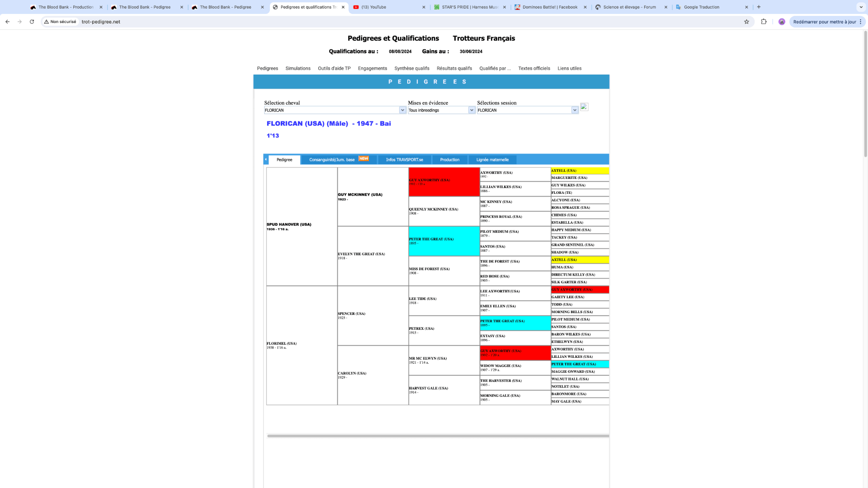Click QUEENLY MCKINNEY (USA) cell
The width and height of the screenshot is (868, 488).
point(444,211)
